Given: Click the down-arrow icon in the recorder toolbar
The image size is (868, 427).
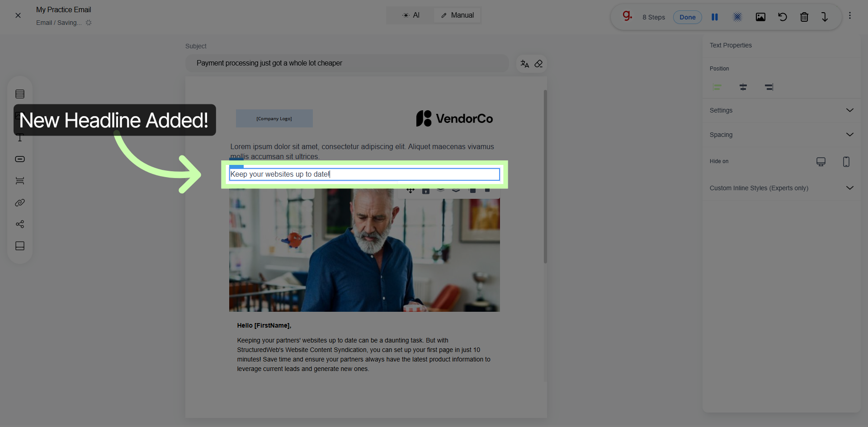Looking at the screenshot, I should point(825,17).
